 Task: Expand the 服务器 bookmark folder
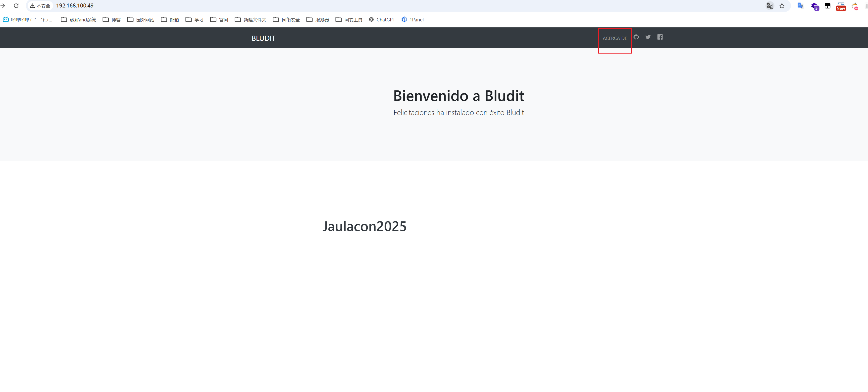[x=317, y=20]
